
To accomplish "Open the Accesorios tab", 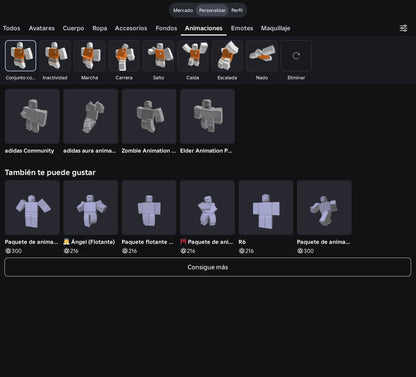I will pos(131,28).
